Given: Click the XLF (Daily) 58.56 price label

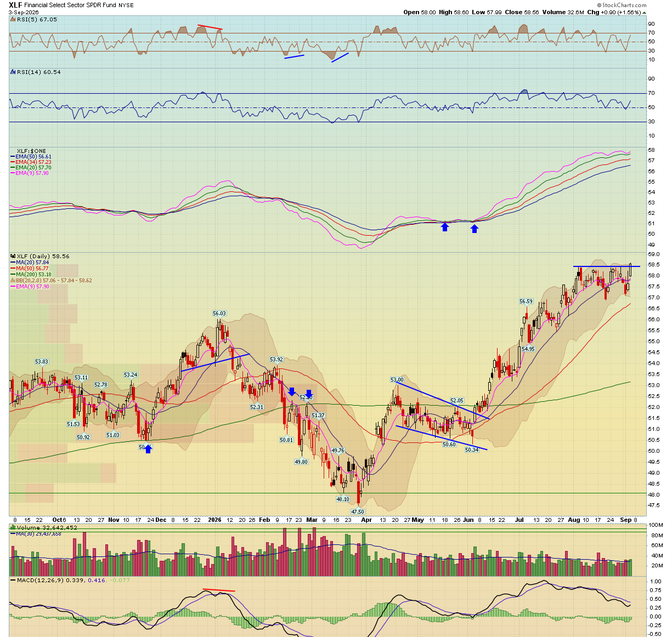Looking at the screenshot, I should coord(43,256).
